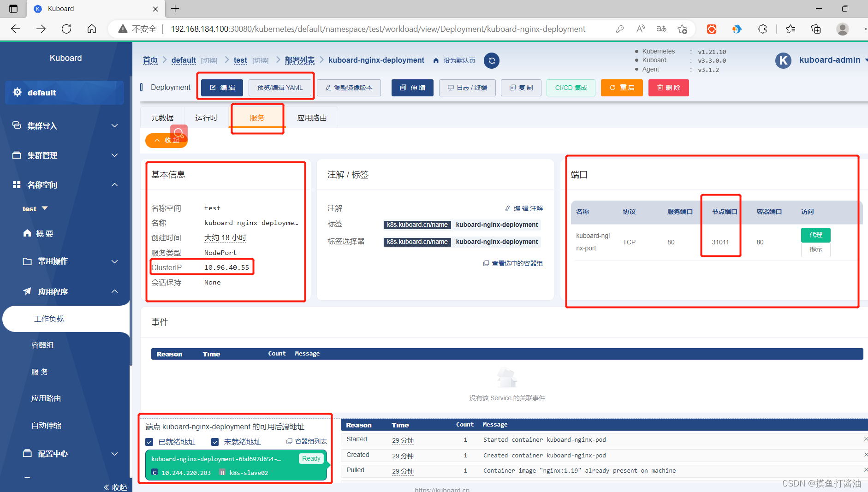
Task: Open 服务 in the sidebar menu
Action: pyautogui.click(x=40, y=372)
